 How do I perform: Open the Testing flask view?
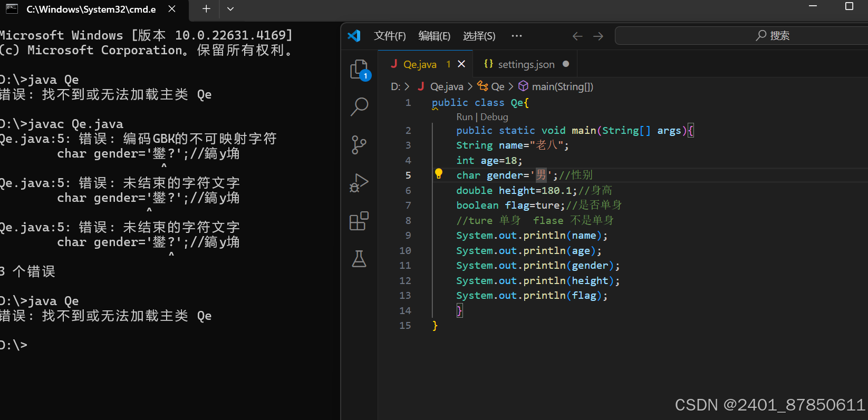359,259
